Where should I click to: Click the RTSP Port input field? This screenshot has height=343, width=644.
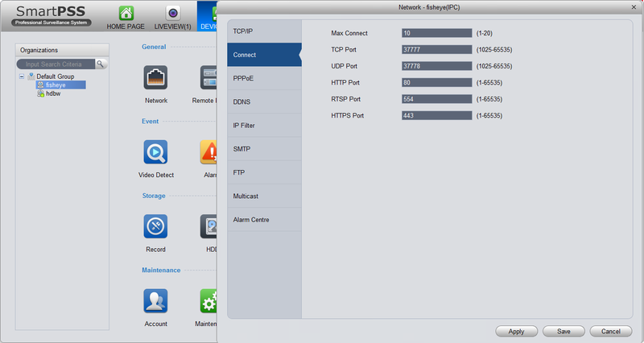click(436, 99)
